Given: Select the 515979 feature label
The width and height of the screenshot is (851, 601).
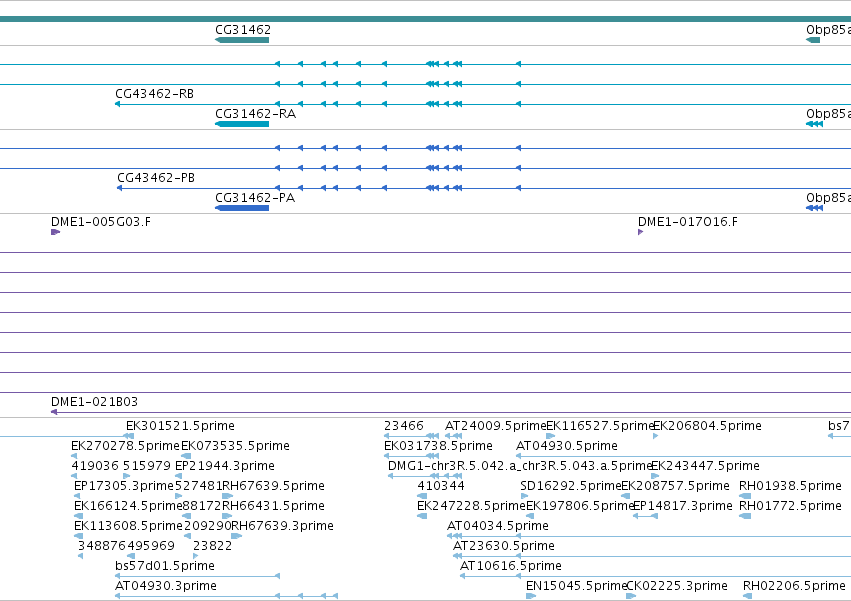Looking at the screenshot, I should (147, 466).
